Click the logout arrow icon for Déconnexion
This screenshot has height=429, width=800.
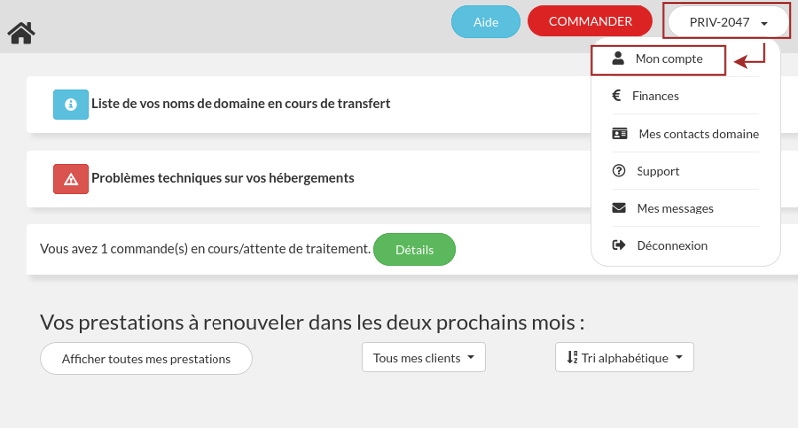(618, 245)
